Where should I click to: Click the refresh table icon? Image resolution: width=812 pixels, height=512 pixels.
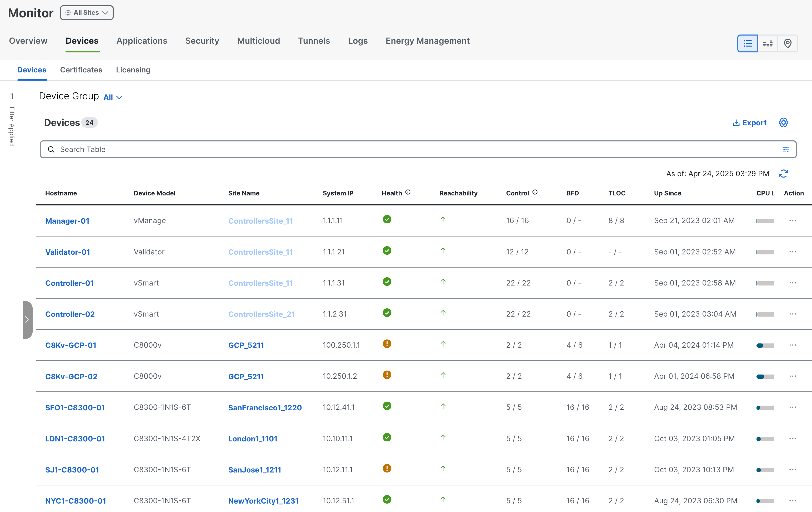click(x=783, y=174)
